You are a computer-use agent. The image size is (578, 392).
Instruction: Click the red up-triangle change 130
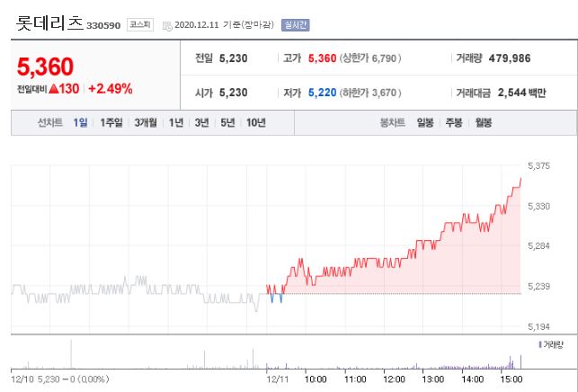coord(64,89)
